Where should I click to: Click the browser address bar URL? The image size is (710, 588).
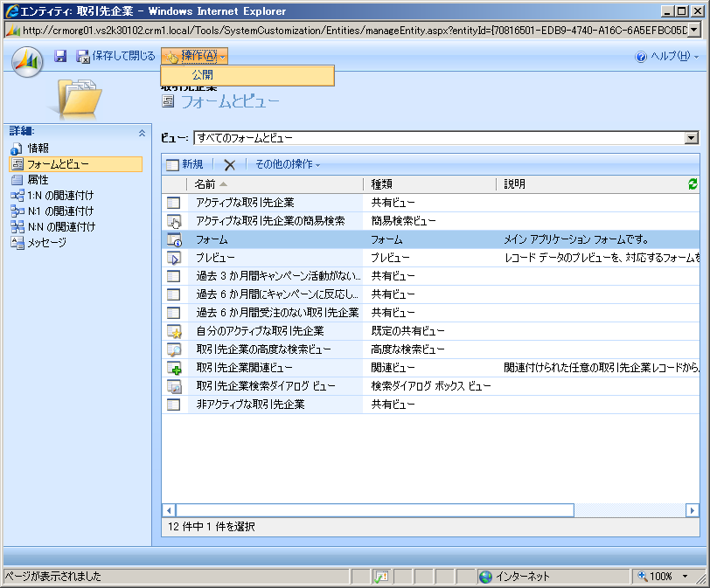[x=355, y=31]
